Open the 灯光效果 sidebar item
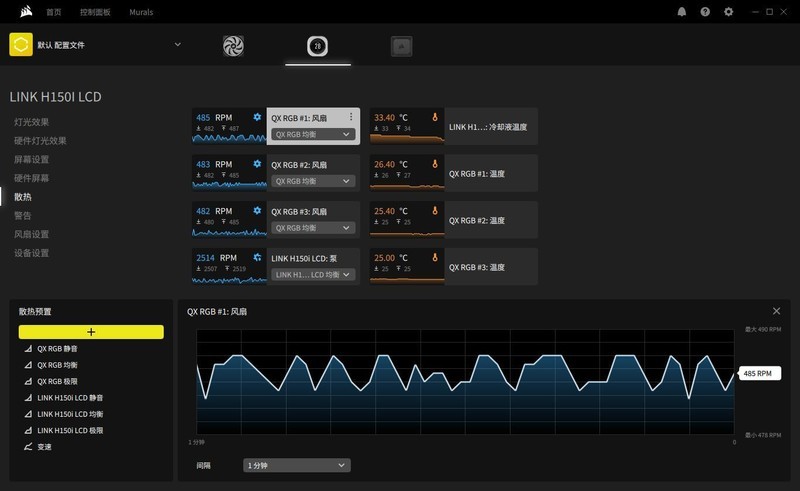 click(x=32, y=122)
